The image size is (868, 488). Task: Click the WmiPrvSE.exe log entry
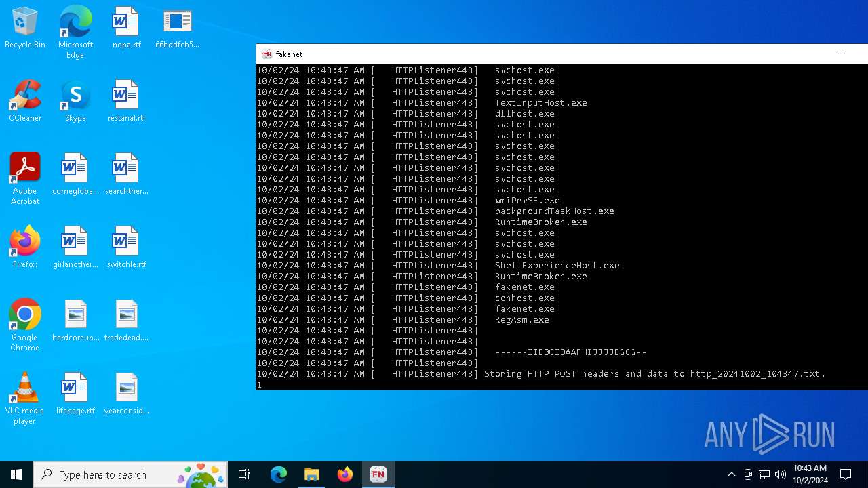(x=527, y=201)
